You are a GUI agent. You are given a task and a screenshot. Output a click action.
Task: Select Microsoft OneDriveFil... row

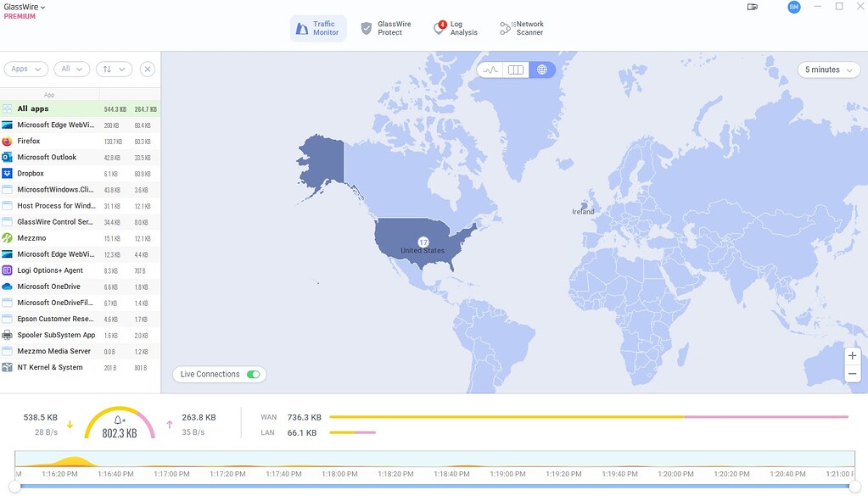tap(81, 303)
